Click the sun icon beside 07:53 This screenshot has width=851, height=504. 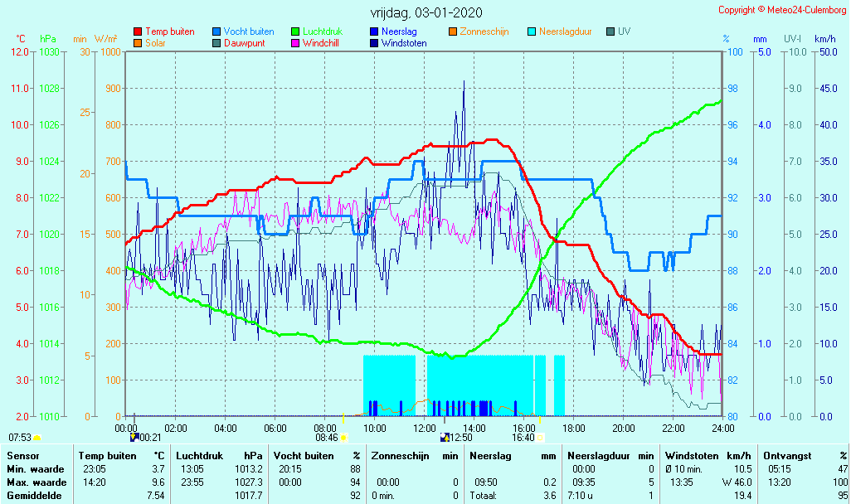(x=37, y=437)
